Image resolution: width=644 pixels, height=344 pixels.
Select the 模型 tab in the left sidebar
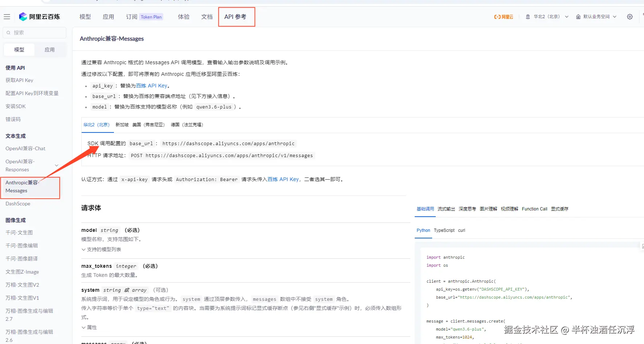(19, 50)
